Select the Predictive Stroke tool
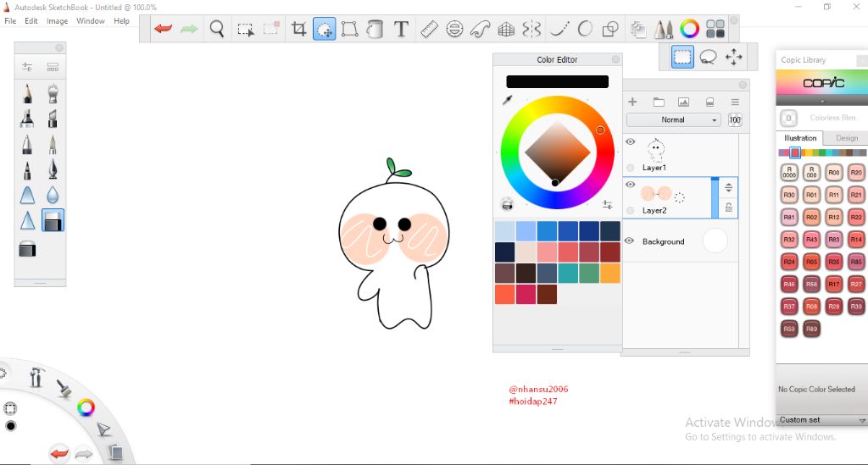The image size is (868, 465). pyautogui.click(x=585, y=29)
